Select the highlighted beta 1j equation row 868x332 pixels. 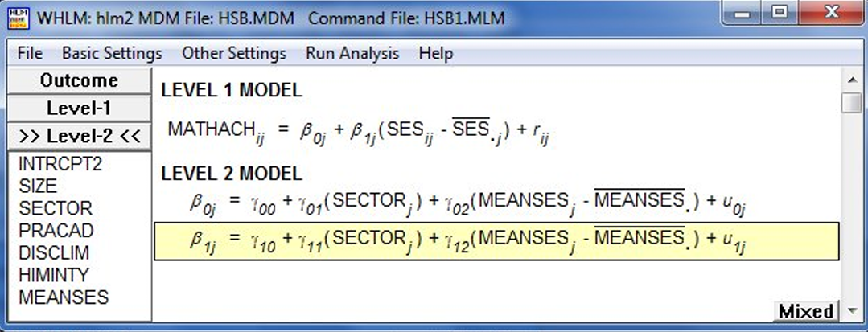click(496, 241)
